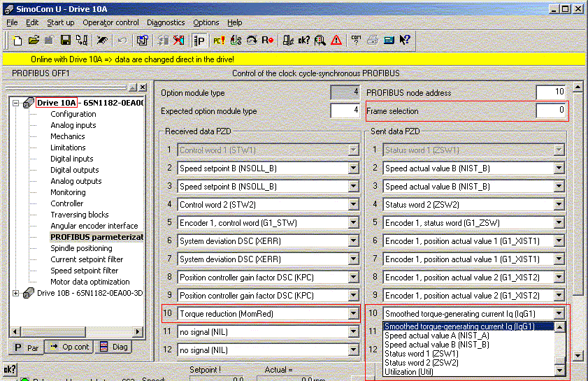Viewport: 588px width, 381px height.
Task: Expand the Drive 10B tree node
Action: click(16, 293)
